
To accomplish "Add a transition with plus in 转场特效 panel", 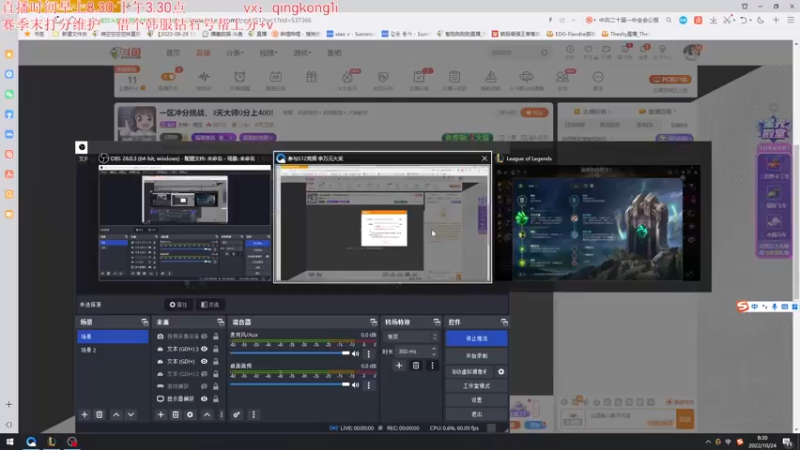I will pyautogui.click(x=399, y=365).
